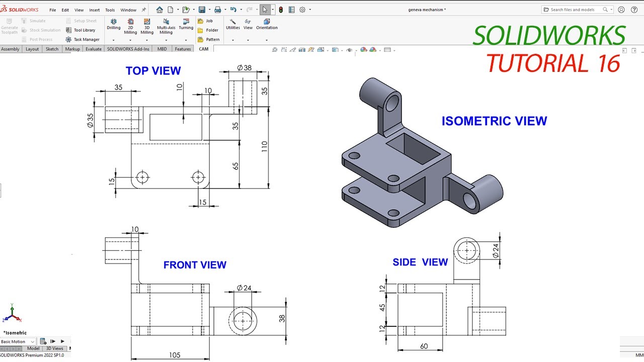The height and width of the screenshot is (362, 644).
Task: Pin the menu bar with the pushpin
Action: click(144, 10)
